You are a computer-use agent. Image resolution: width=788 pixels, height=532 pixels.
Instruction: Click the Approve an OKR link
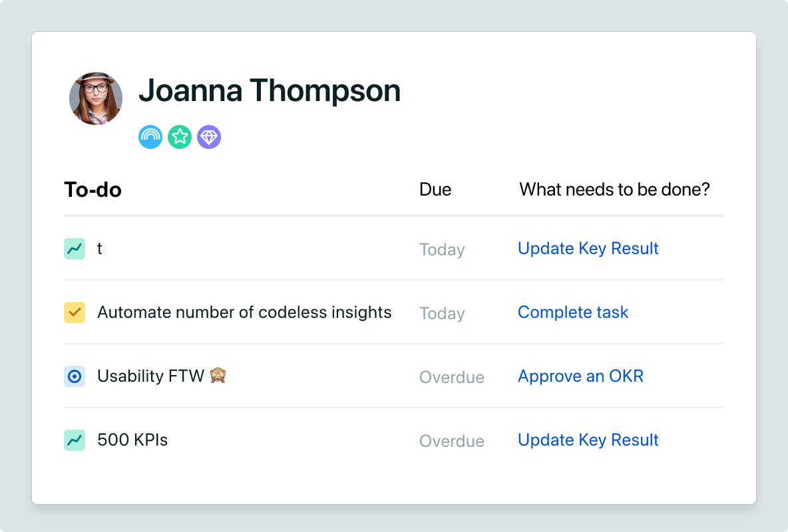coord(581,376)
